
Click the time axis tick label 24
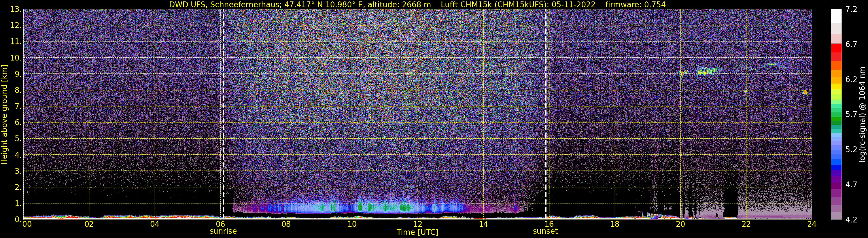812,224
